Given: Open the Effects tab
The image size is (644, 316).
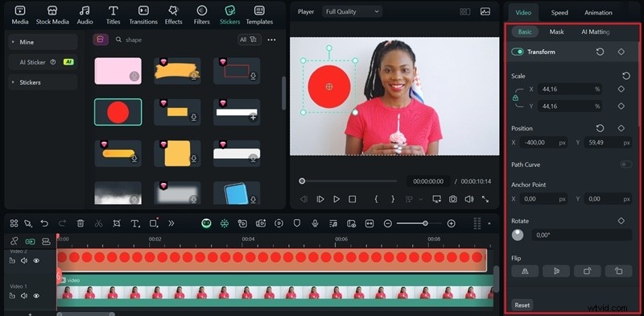Looking at the screenshot, I should pos(173,15).
